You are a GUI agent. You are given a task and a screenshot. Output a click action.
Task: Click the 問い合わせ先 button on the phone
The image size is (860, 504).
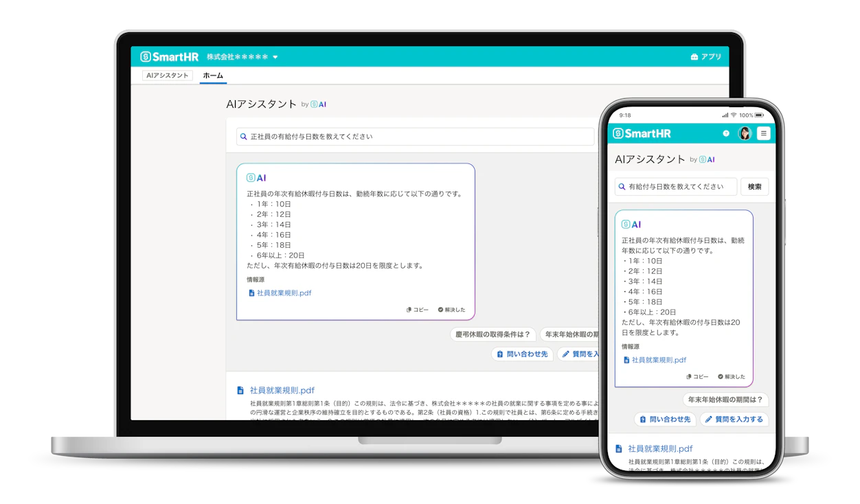(665, 419)
